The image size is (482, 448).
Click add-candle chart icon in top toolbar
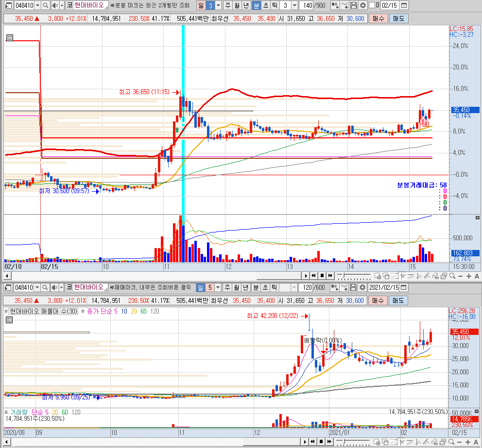[335, 5]
